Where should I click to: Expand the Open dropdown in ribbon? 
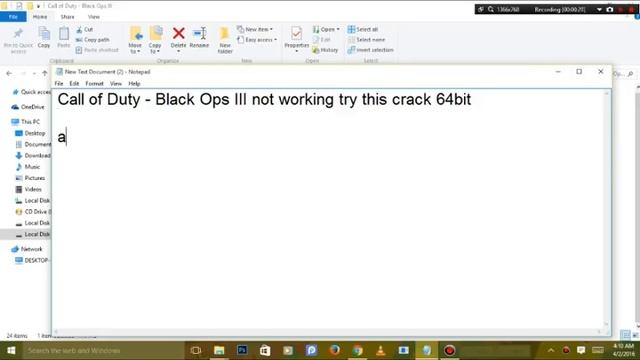coord(326,29)
